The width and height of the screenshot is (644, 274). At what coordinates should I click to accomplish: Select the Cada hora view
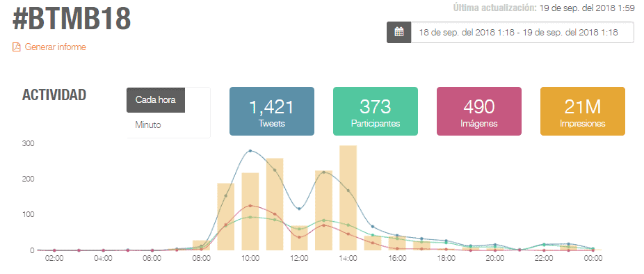coord(156,100)
